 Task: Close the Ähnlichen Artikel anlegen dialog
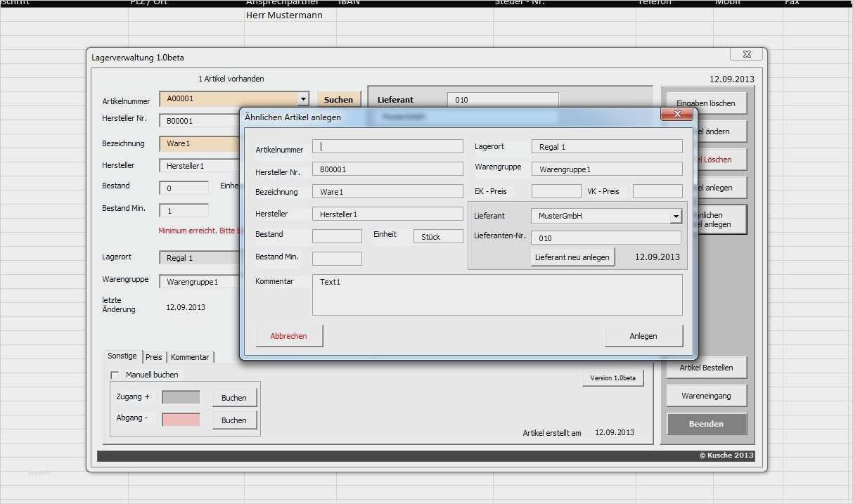pos(678,114)
